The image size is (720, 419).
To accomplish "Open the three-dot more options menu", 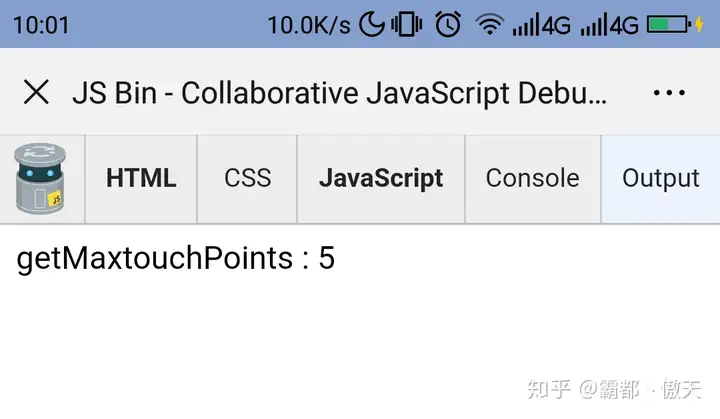I will tap(668, 93).
